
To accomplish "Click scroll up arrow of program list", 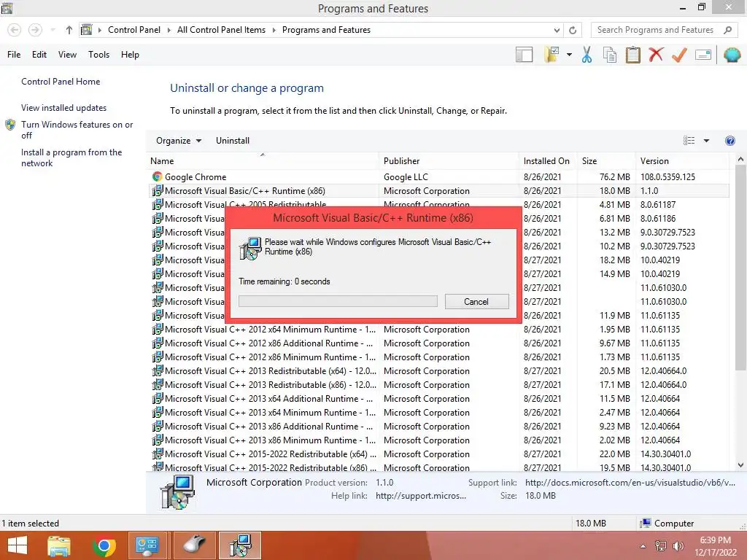I will (740, 160).
